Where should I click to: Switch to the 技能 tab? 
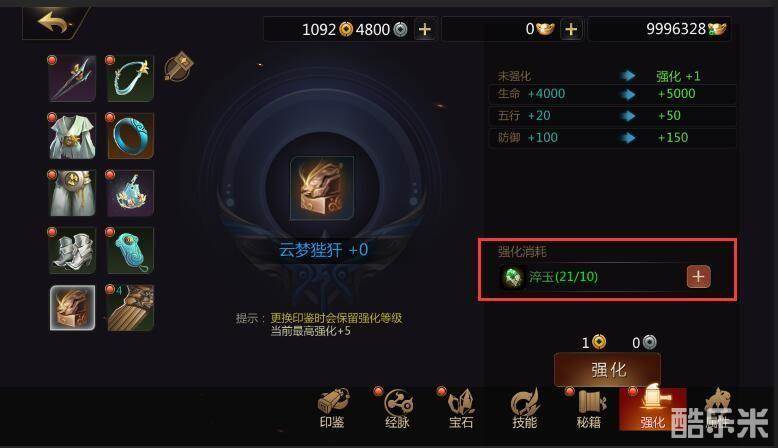525,409
